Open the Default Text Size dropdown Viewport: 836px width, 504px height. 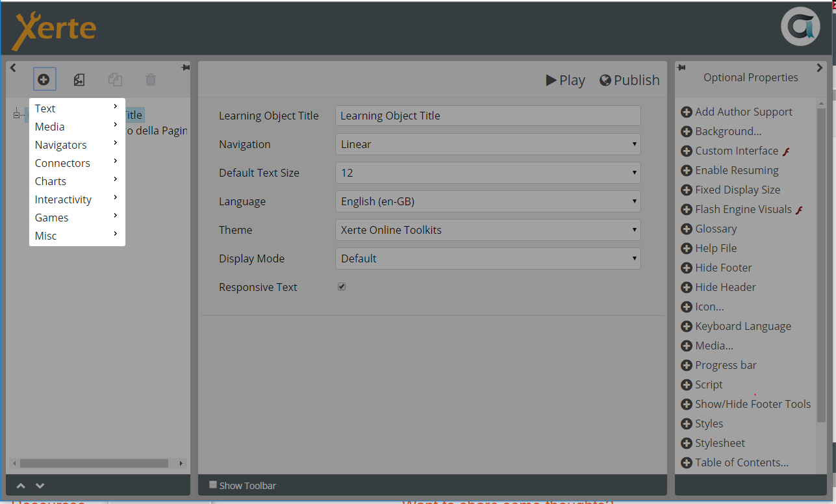tap(488, 173)
